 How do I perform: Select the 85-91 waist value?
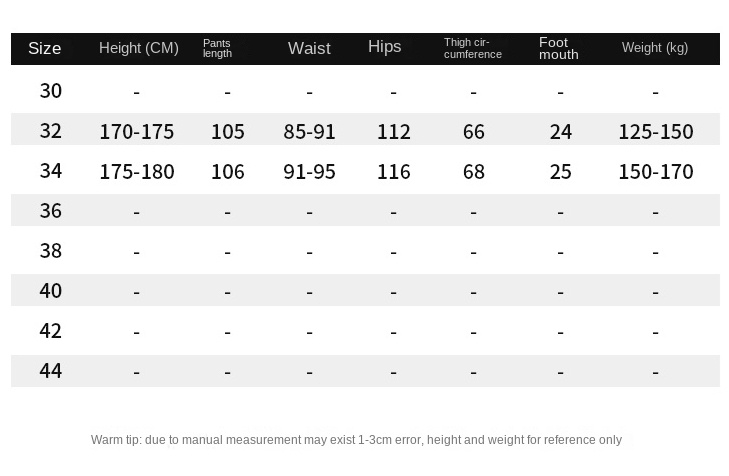pos(309,132)
